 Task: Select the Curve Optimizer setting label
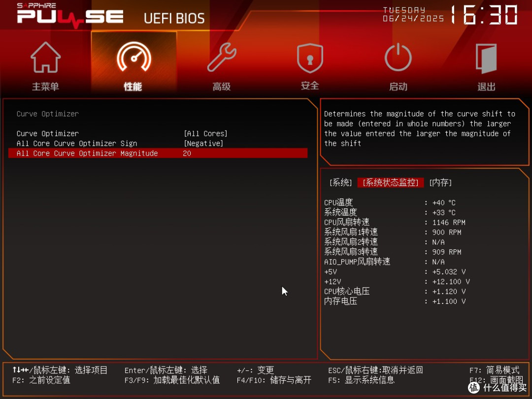47,133
